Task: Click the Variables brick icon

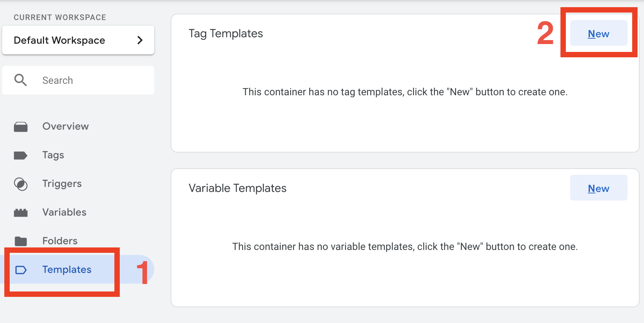Action: [21, 213]
